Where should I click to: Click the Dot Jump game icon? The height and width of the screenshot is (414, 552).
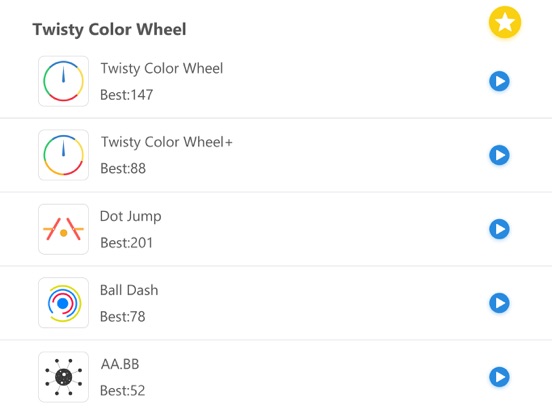63,229
